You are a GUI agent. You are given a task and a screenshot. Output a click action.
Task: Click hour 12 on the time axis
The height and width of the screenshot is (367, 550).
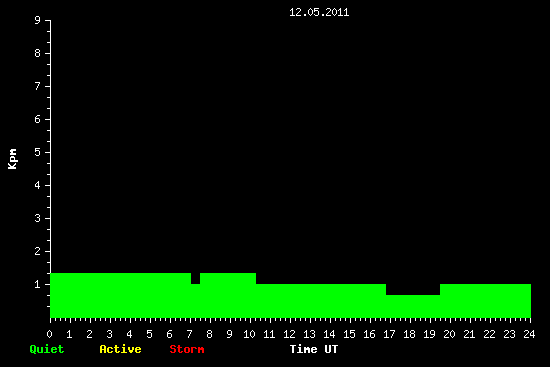(289, 334)
